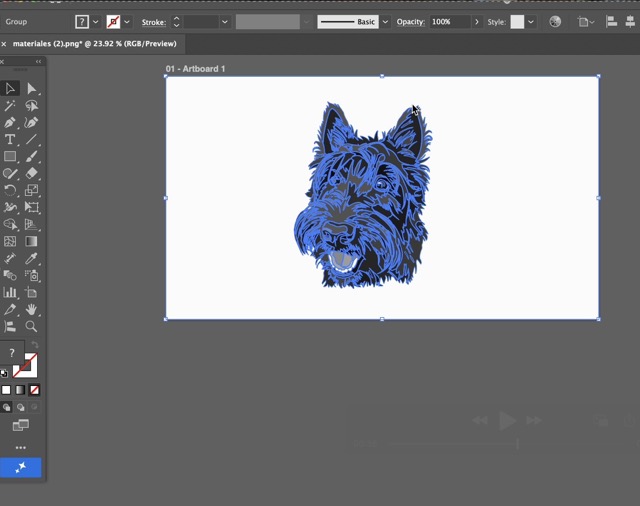Select the Paintbrush tool

pyautogui.click(x=31, y=156)
